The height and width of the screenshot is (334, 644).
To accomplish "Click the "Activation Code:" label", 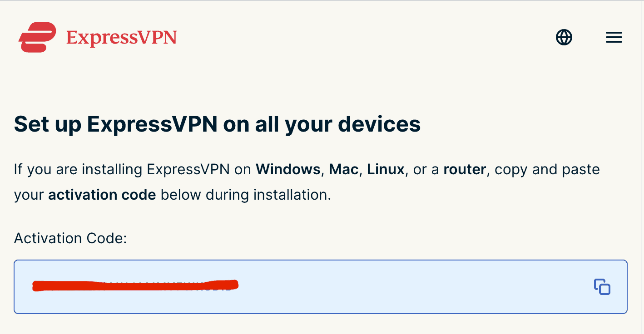I will coord(70,238).
